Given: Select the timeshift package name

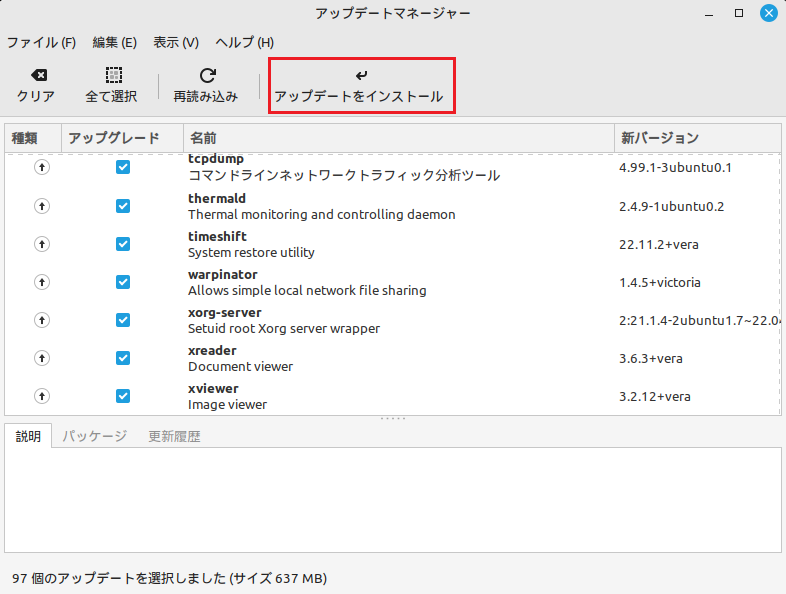Looking at the screenshot, I should [218, 237].
